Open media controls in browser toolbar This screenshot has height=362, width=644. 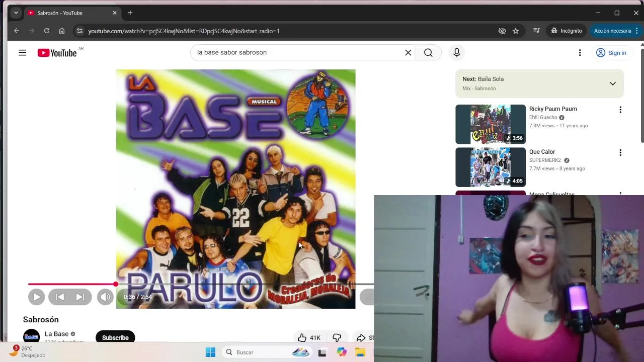(536, 31)
